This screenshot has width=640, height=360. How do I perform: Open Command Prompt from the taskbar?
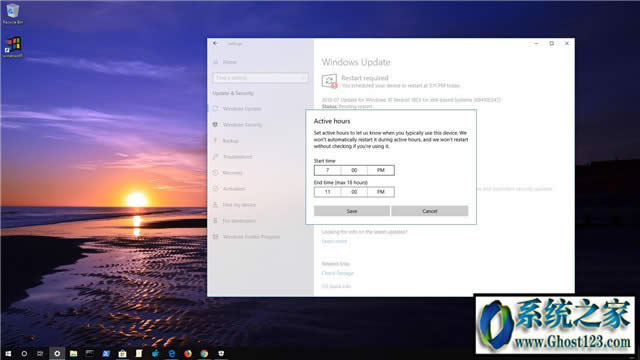click(90, 353)
